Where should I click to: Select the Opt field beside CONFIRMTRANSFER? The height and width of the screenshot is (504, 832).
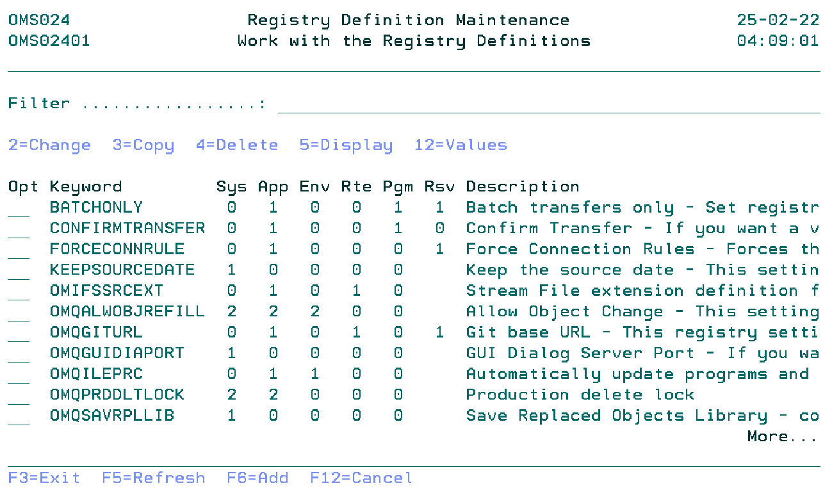19,229
